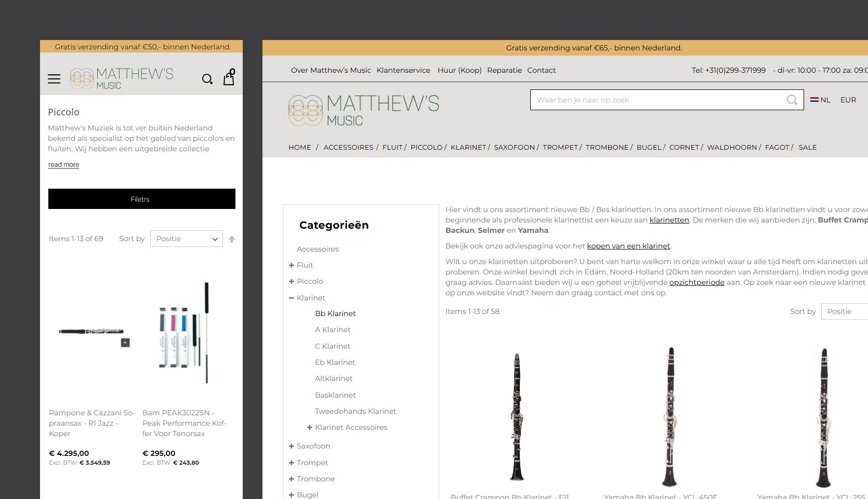The width and height of the screenshot is (868, 499).
Task: Open CORNET in main navigation
Action: click(685, 148)
